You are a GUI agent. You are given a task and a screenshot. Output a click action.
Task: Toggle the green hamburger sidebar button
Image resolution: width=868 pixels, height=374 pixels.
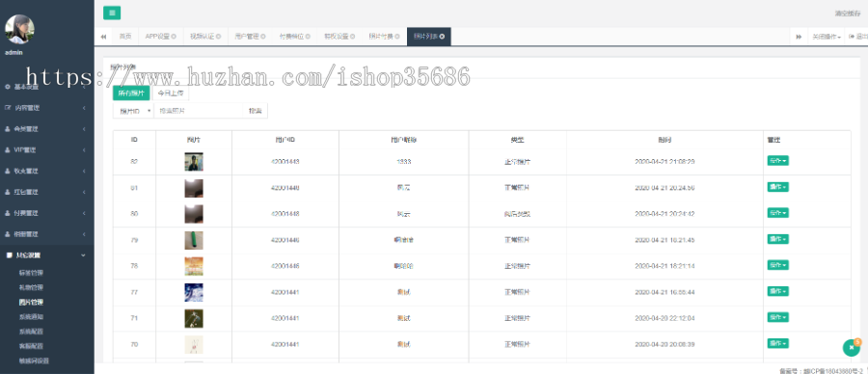coord(112,13)
